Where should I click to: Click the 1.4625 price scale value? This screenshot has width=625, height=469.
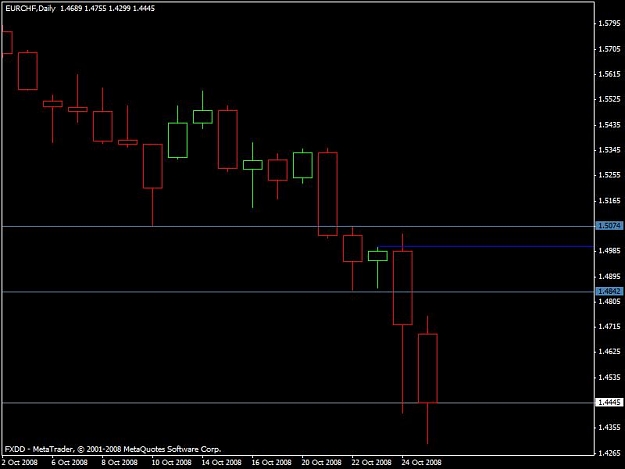click(x=609, y=351)
